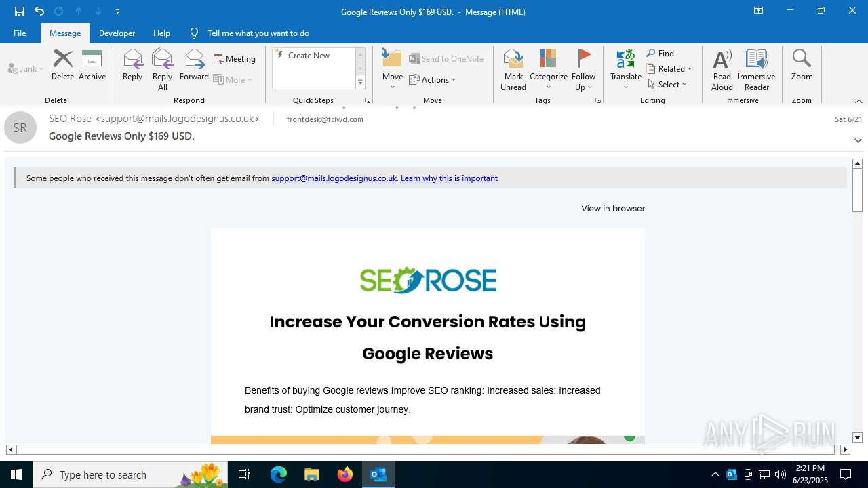Open Tags dialog launcher

pyautogui.click(x=598, y=100)
